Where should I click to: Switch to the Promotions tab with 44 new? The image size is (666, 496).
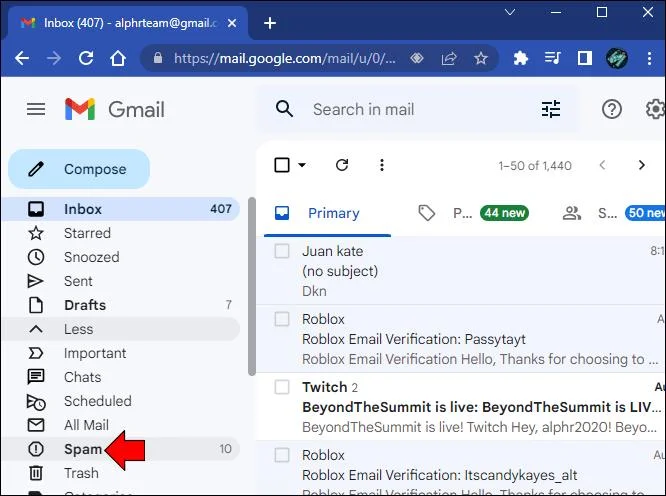[x=474, y=213]
